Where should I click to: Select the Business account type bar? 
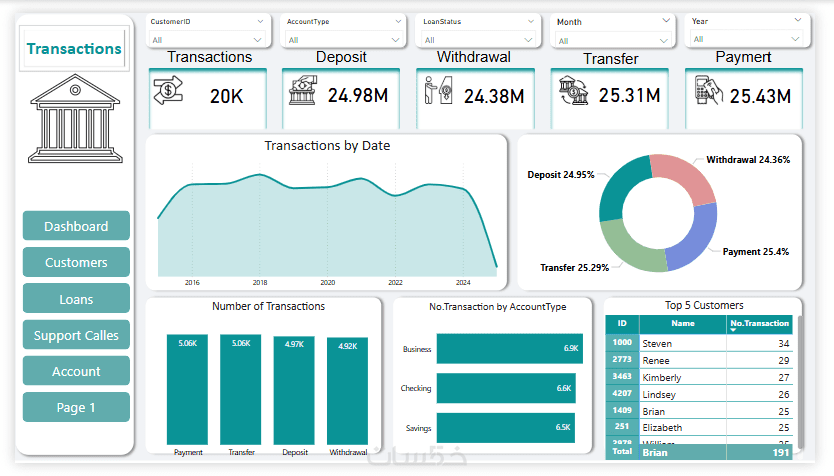[510, 348]
